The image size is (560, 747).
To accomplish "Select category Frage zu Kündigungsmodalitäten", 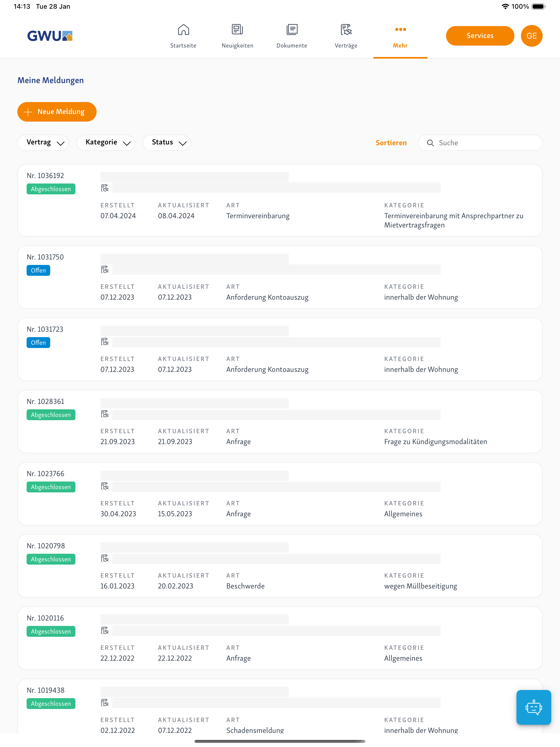I will 435,442.
